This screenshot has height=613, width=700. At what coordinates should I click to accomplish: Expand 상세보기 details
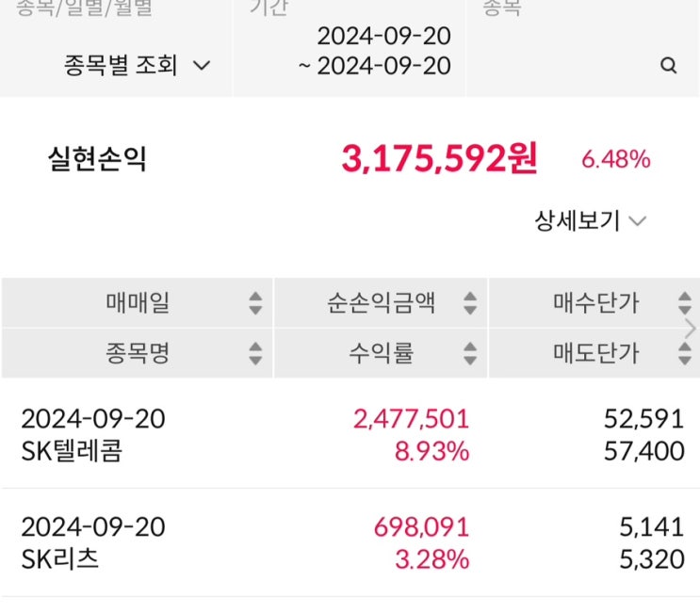590,221
